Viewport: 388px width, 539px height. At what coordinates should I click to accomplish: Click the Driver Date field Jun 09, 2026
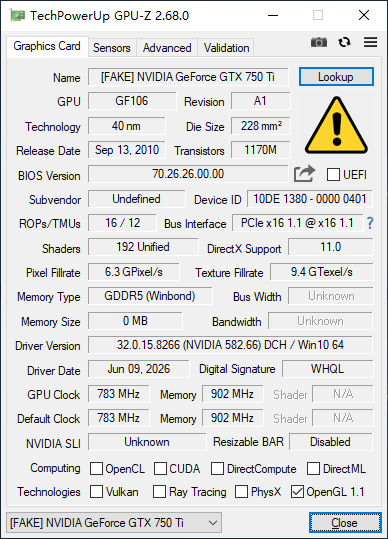(x=138, y=369)
